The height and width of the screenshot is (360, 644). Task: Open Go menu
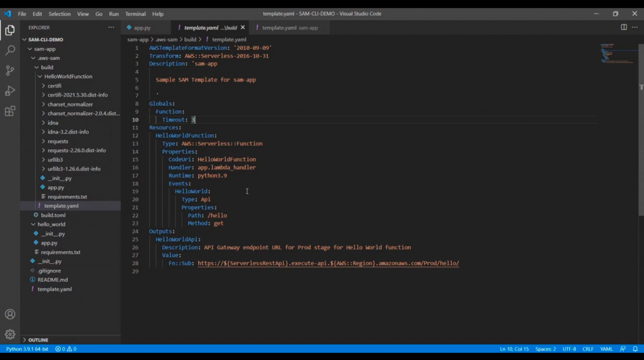pyautogui.click(x=99, y=14)
